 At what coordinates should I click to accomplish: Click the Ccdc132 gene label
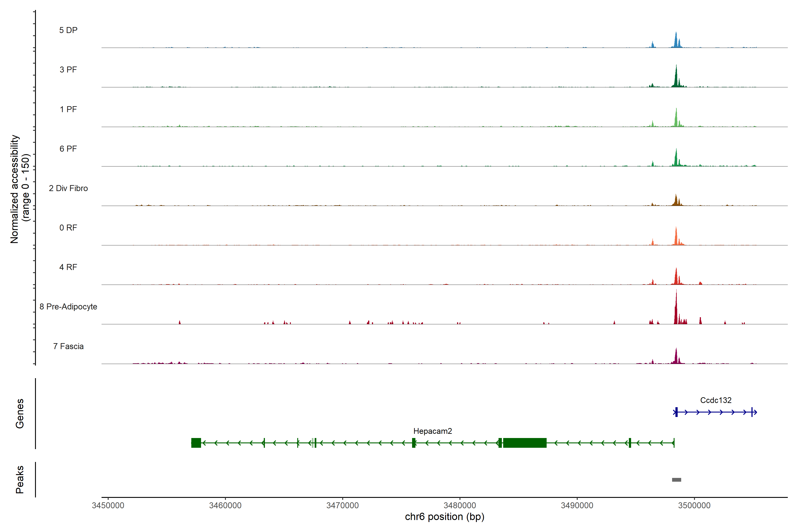tap(716, 400)
